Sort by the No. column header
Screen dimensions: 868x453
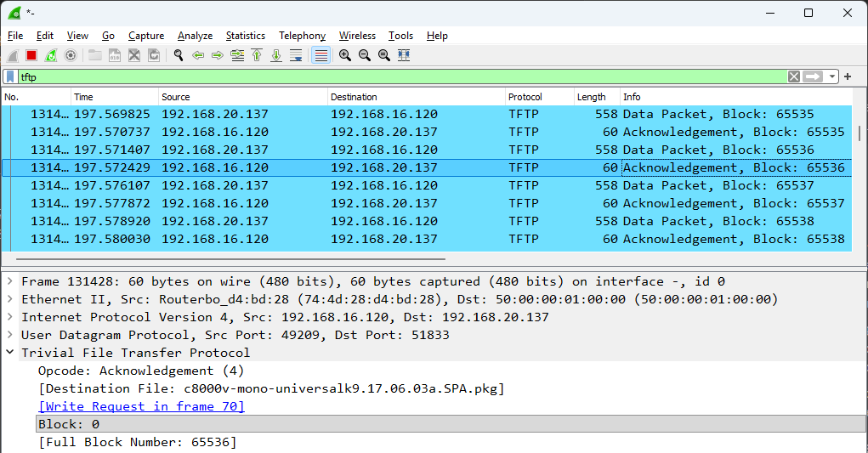point(37,97)
